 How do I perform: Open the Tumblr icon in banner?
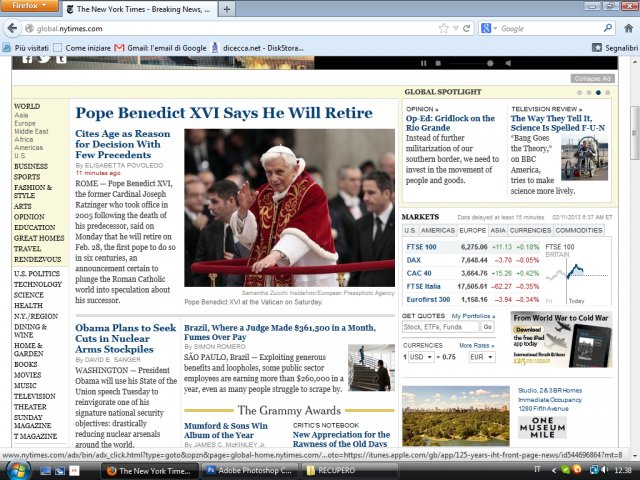[61, 60]
